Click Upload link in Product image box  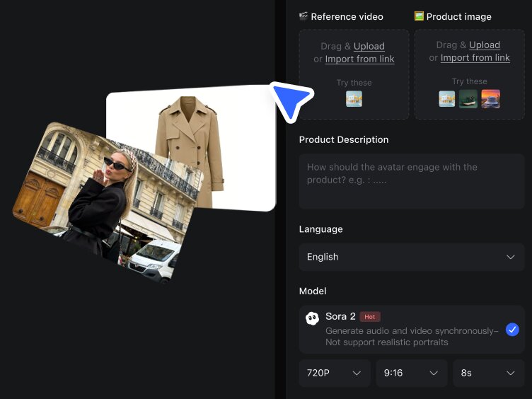[x=485, y=45]
